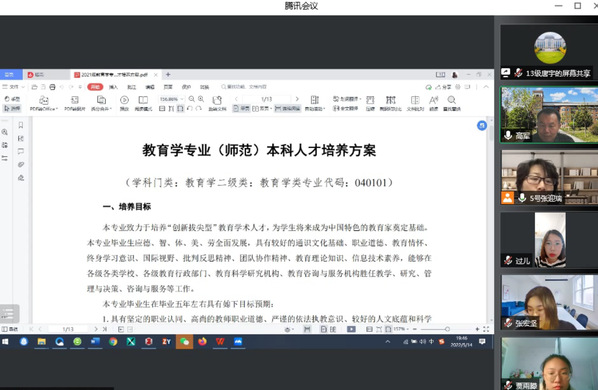Open the 157% zoom dropdown on status bar
The image size is (598, 390).
pos(402,329)
